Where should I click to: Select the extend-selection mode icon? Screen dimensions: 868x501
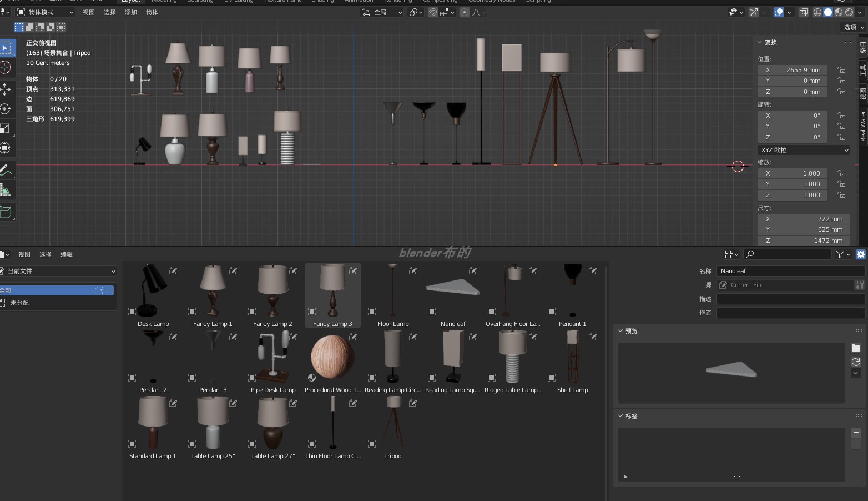pos(29,27)
